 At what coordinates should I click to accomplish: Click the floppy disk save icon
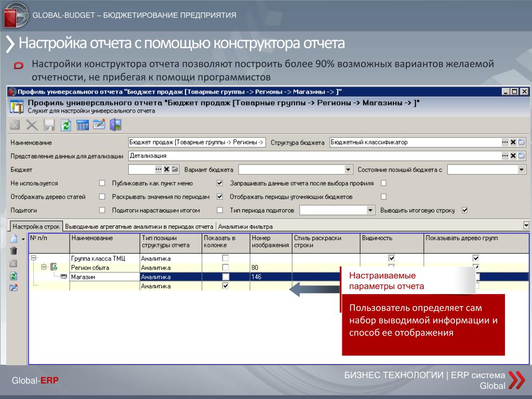click(49, 125)
